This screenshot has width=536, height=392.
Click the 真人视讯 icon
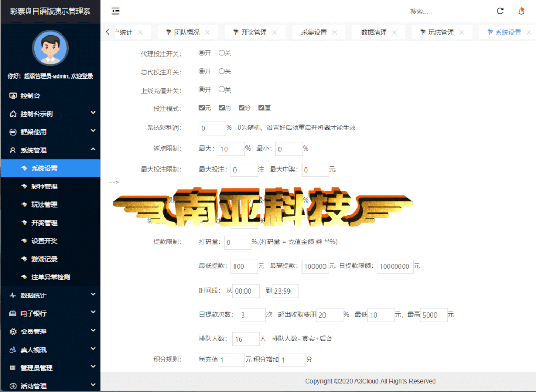[x=13, y=350]
